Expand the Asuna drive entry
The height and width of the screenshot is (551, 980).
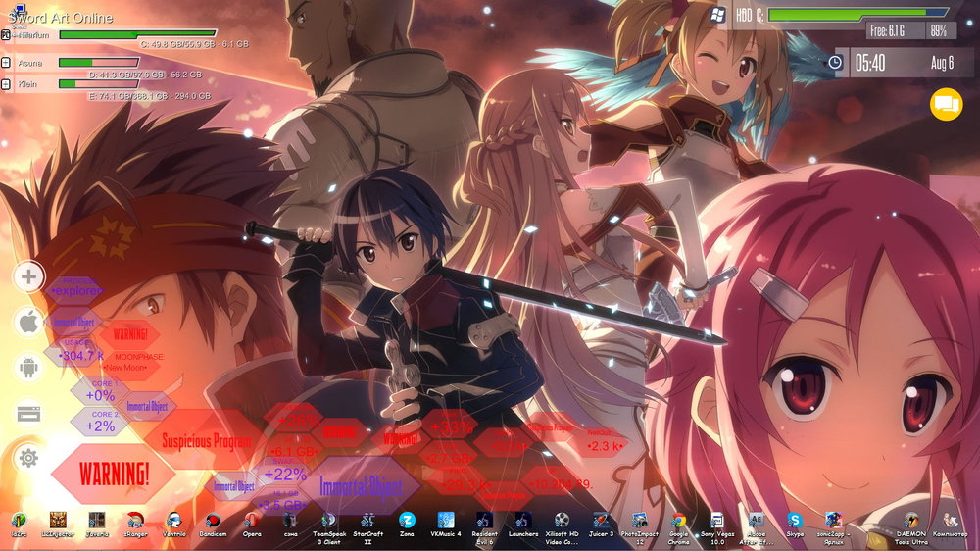coord(6,61)
